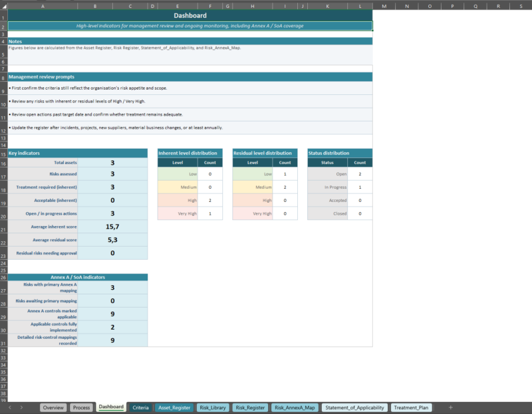
Task: Click the Detailed risk-control mappings recorded label
Action: (x=43, y=340)
